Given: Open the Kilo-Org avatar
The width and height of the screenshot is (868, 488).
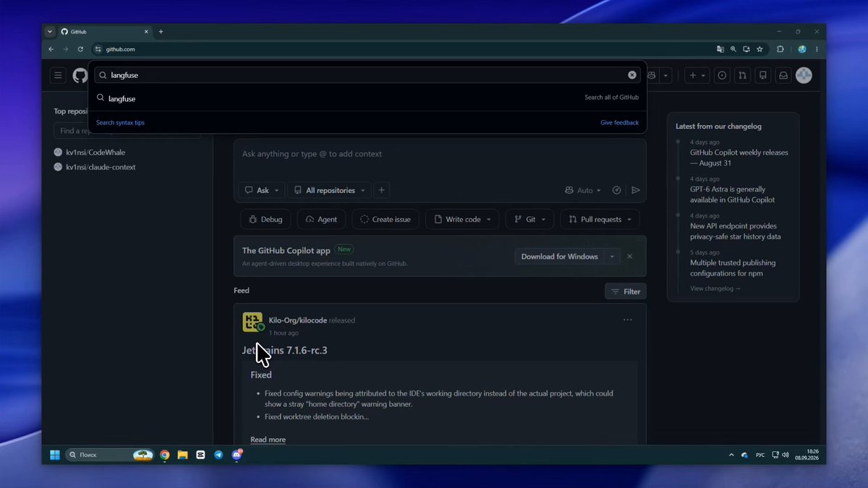Looking at the screenshot, I should [x=252, y=322].
